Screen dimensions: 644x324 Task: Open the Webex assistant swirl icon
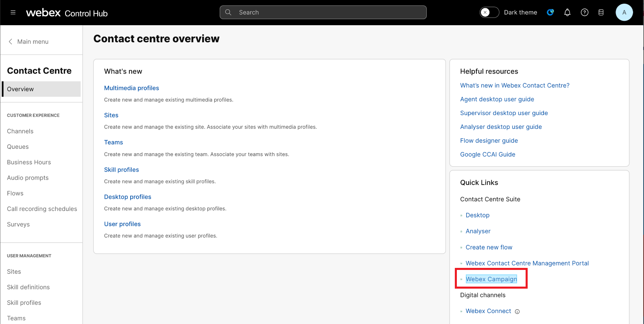(550, 12)
